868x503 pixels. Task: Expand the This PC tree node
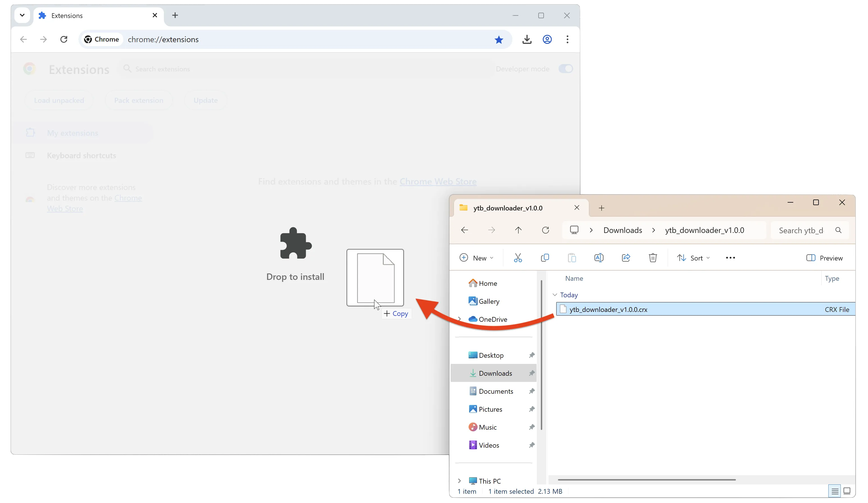point(459,481)
